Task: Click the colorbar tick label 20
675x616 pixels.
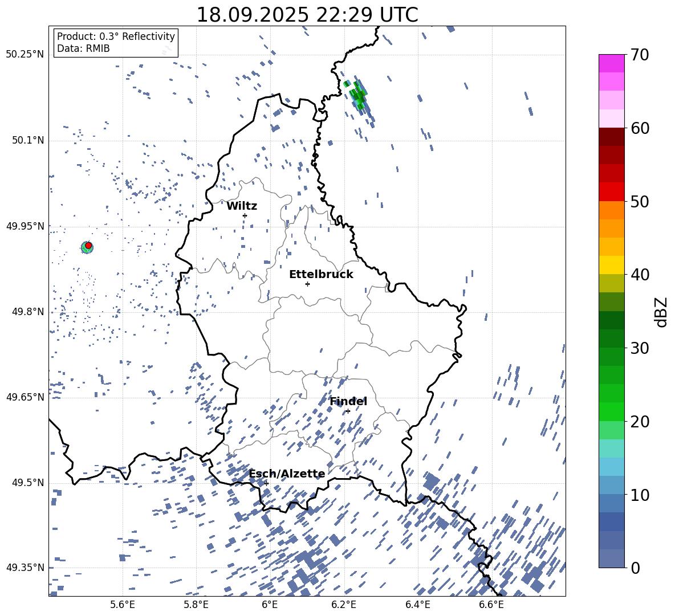Action: pyautogui.click(x=640, y=422)
